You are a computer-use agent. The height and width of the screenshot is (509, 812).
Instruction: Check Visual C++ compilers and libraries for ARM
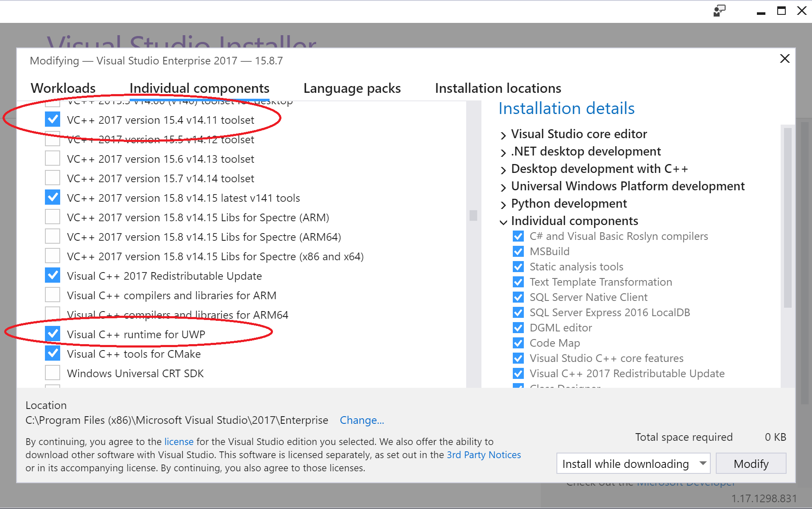(53, 295)
